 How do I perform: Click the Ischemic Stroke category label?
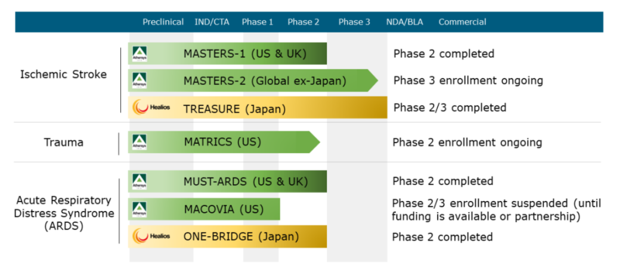pyautogui.click(x=63, y=75)
